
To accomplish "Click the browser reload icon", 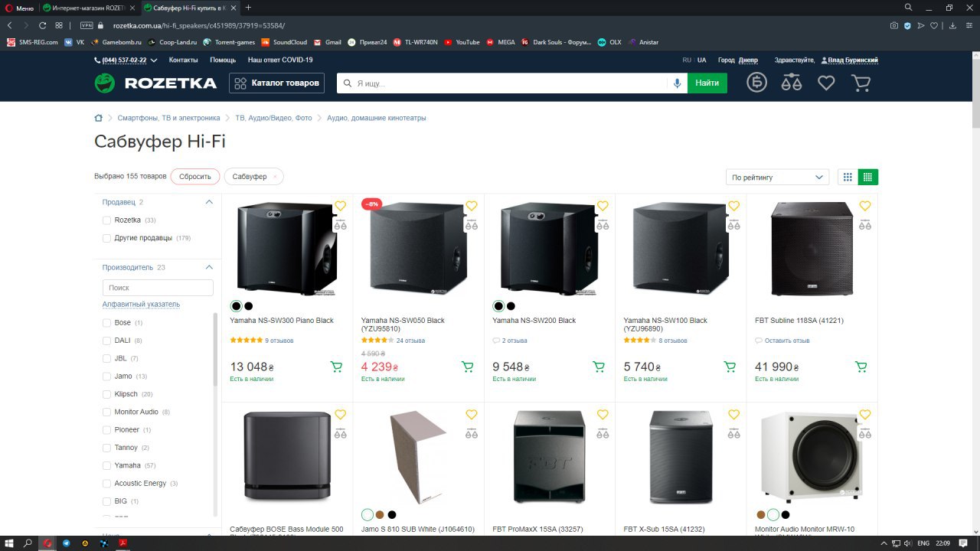I will tap(43, 25).
